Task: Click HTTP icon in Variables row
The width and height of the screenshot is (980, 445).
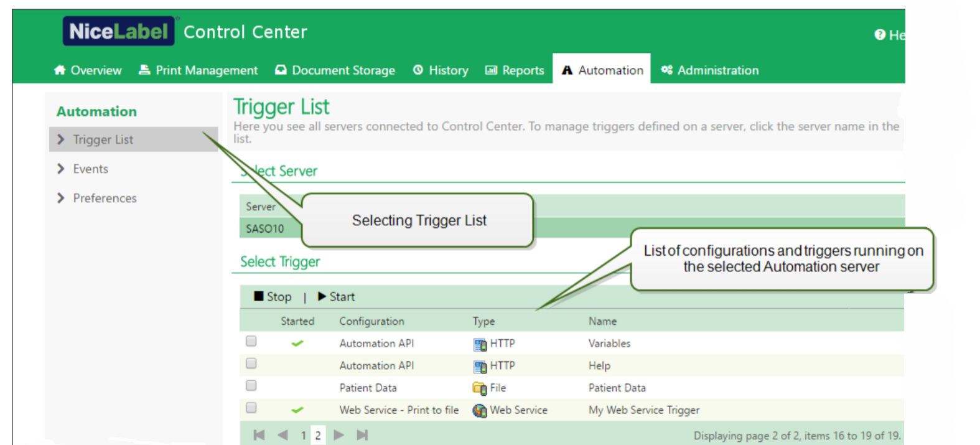Action: pos(479,344)
